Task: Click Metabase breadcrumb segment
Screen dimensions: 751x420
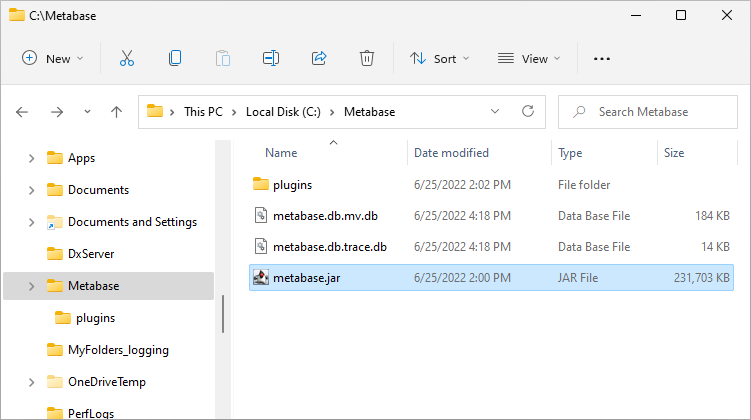Action: pyautogui.click(x=369, y=112)
